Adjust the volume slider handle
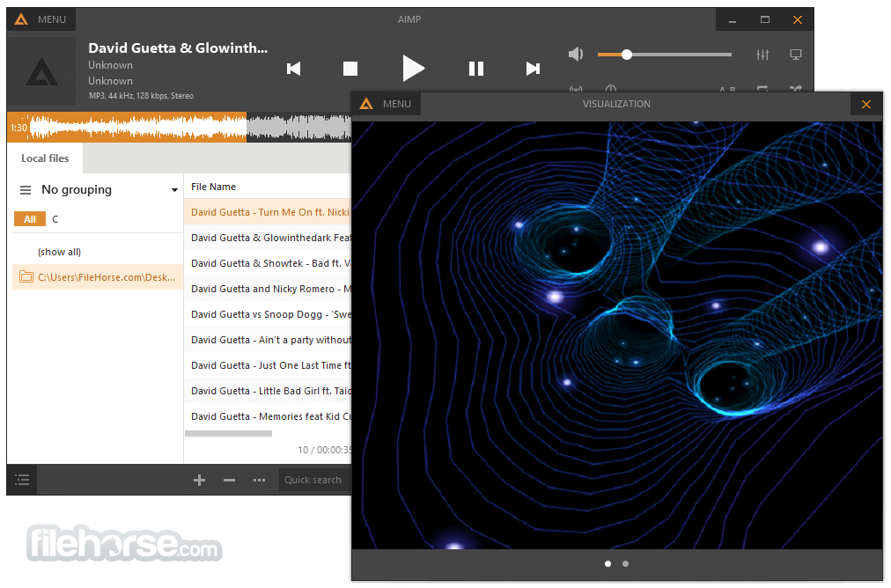Viewport: 891px width, 588px height. click(x=626, y=55)
